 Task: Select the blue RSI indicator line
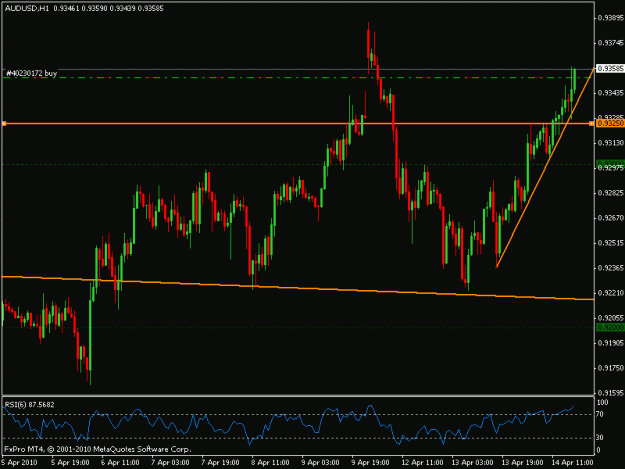point(287,426)
